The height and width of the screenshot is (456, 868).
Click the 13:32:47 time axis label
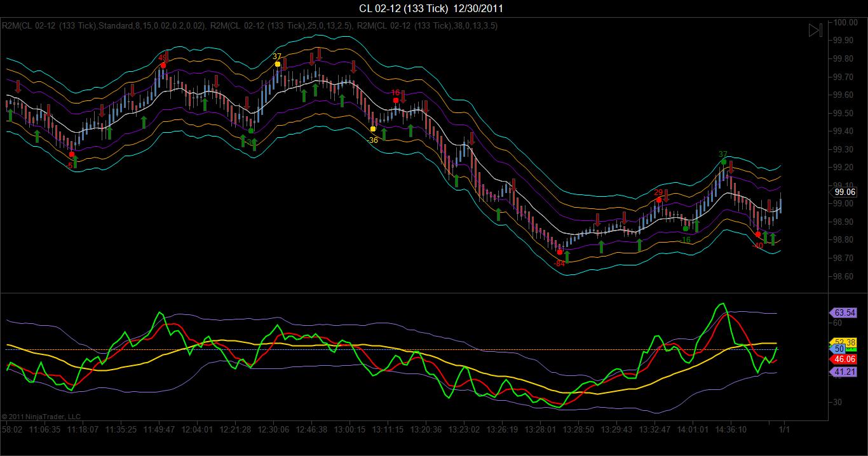point(654,429)
